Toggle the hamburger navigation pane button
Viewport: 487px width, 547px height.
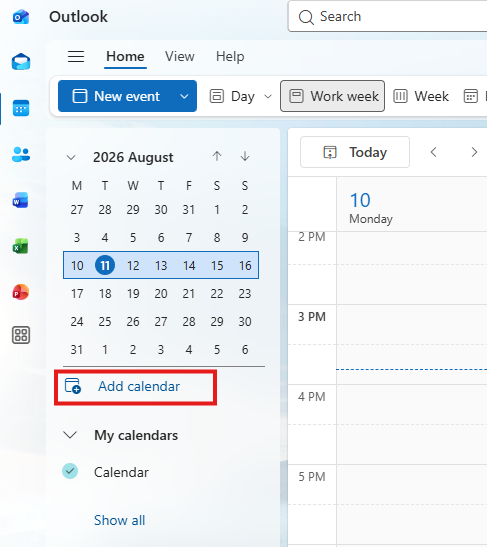click(76, 57)
